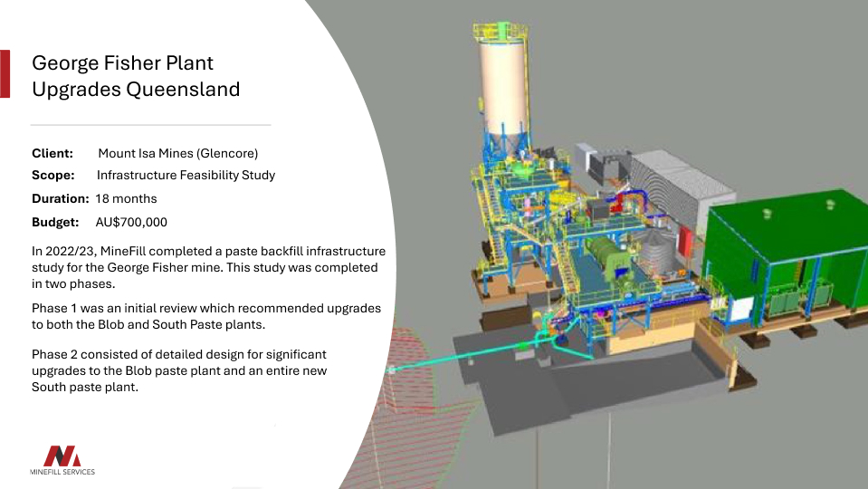Click the 'Scope:' label
Image resolution: width=868 pixels, height=489 pixels.
tap(52, 175)
